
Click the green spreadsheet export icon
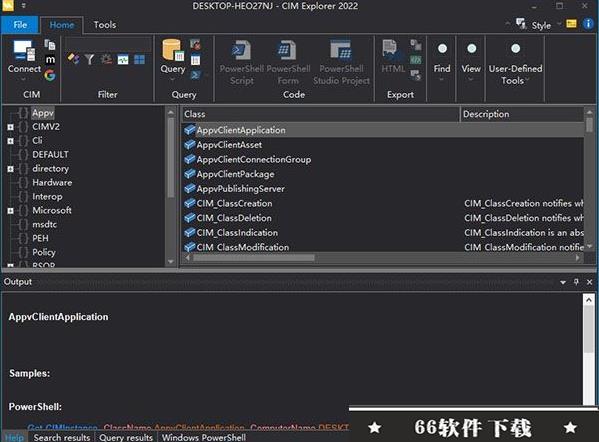pos(416,60)
